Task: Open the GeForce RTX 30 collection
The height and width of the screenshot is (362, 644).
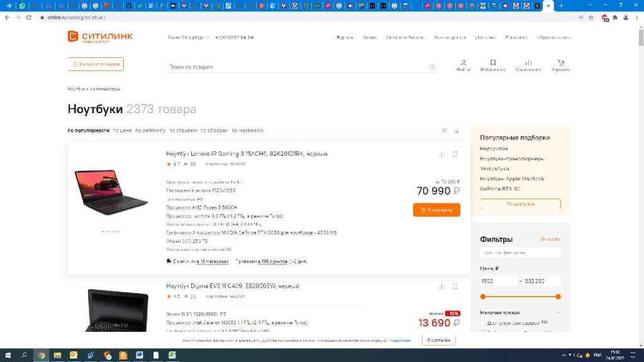Action: pos(500,189)
